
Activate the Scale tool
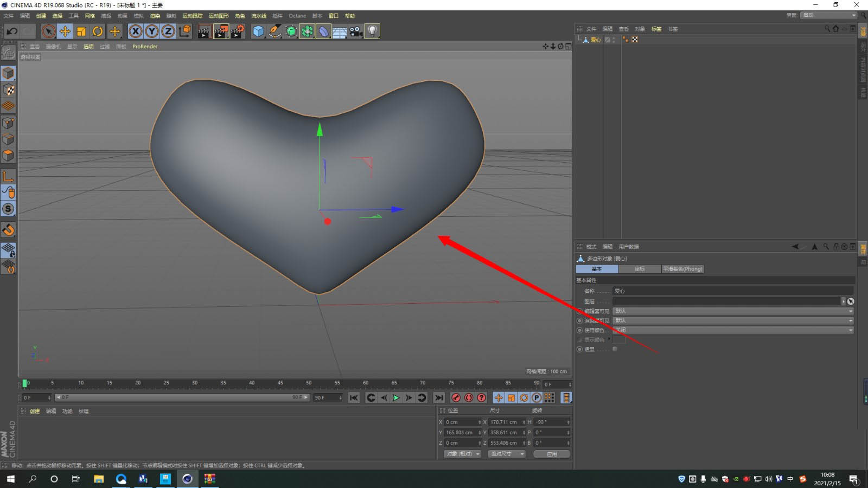coord(81,31)
